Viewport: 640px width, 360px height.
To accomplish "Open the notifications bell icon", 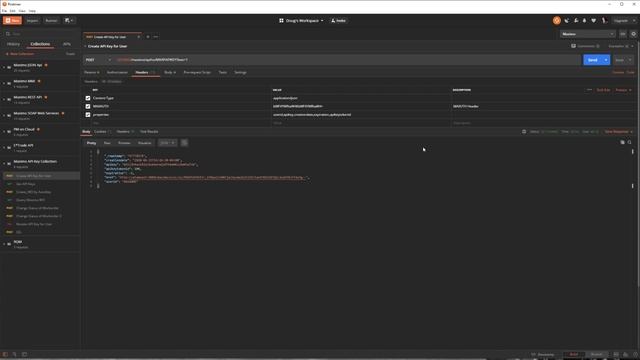I will [584, 20].
